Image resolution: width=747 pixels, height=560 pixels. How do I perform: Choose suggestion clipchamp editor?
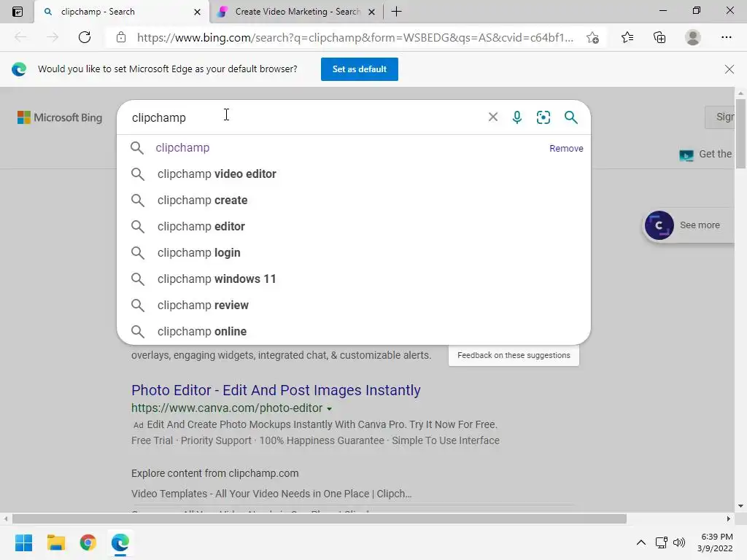354,226
